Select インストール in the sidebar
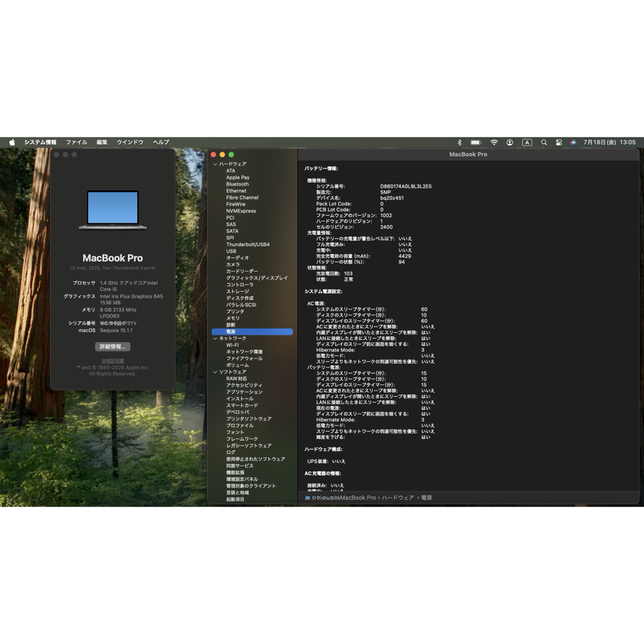The image size is (644, 644). [x=240, y=399]
